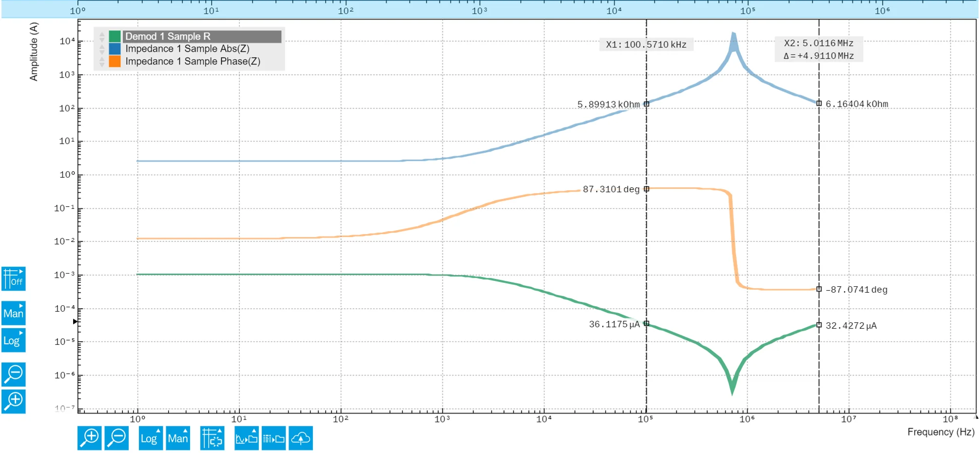Click the X2 cursor marker on the Phase(Z) trace
Image resolution: width=980 pixels, height=453 pixels.
tap(819, 289)
